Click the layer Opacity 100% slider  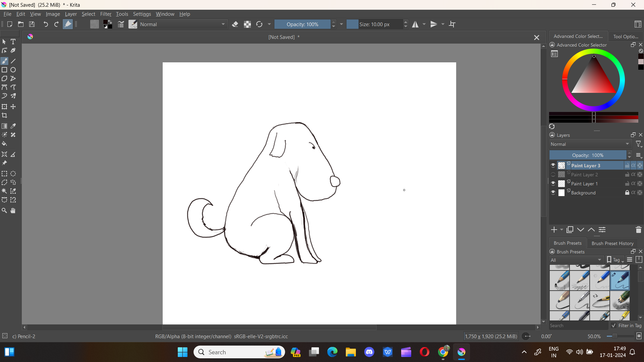pos(588,155)
